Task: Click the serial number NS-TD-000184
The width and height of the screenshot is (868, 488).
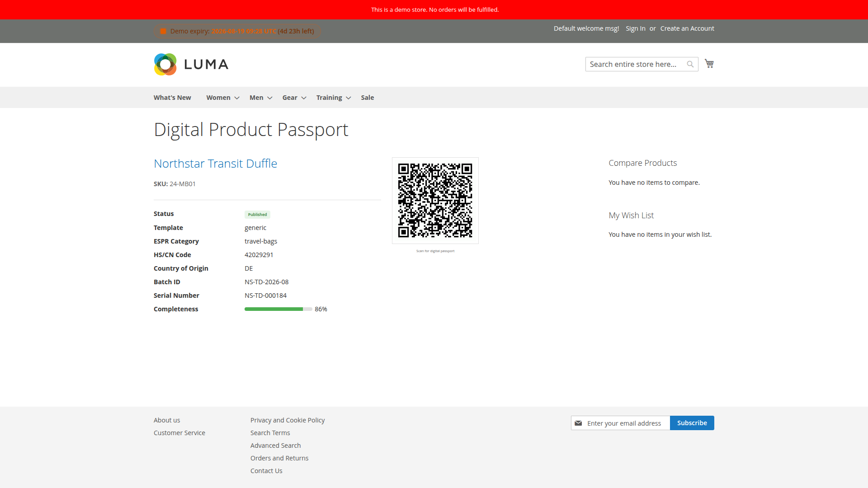Action: pos(266,296)
